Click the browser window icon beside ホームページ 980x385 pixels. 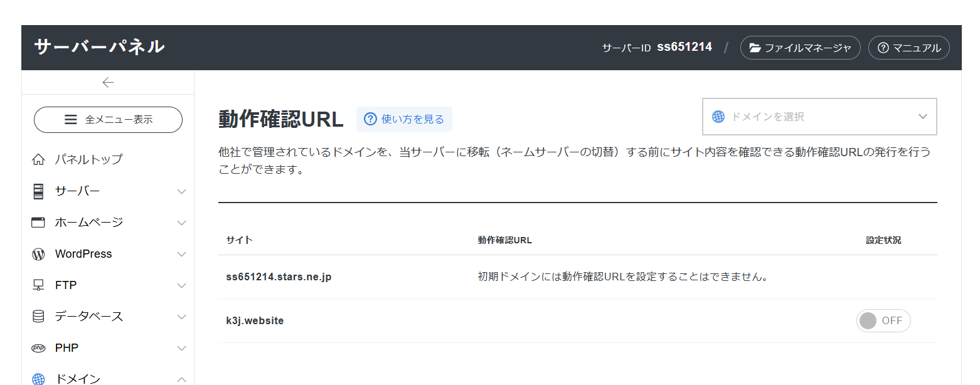38,223
